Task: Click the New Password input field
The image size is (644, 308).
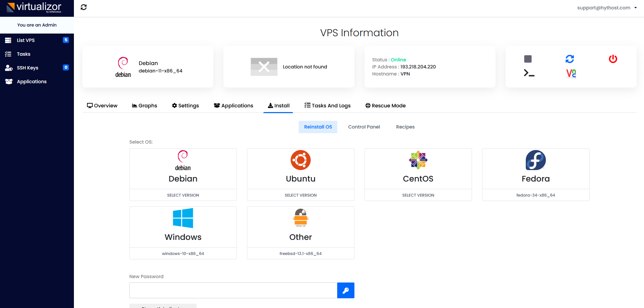Action: (x=233, y=291)
